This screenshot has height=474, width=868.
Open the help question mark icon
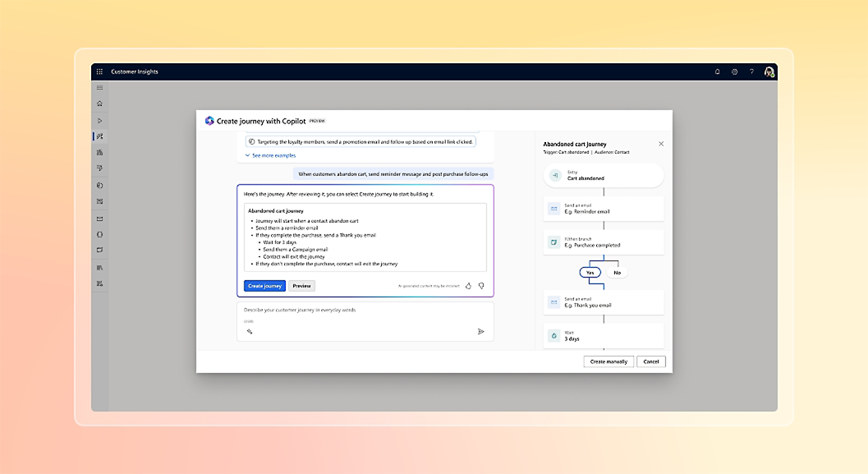[751, 71]
